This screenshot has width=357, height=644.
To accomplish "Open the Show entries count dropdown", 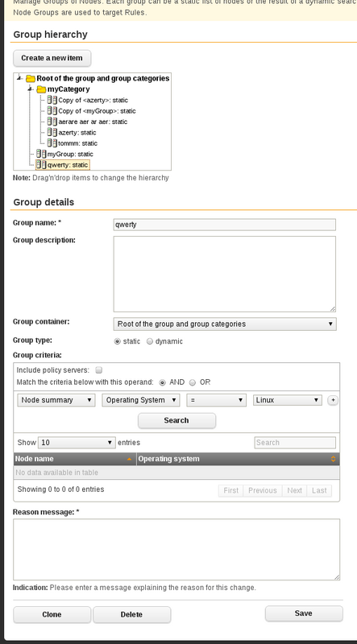I will click(x=77, y=443).
